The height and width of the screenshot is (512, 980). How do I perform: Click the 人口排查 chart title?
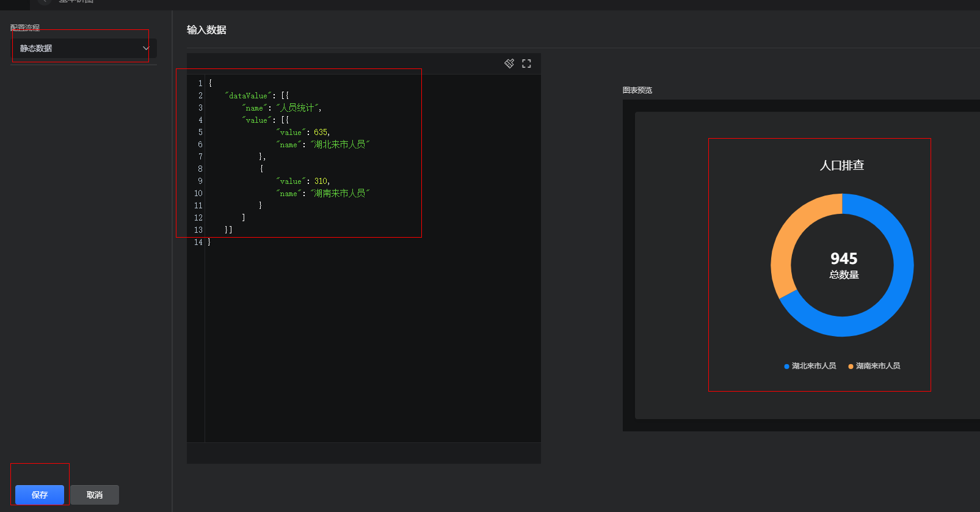tap(842, 166)
